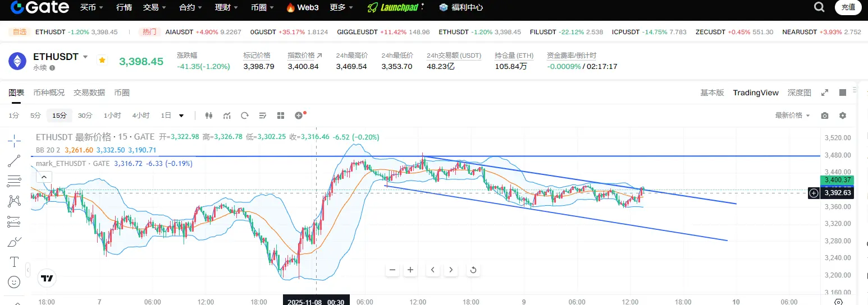Image resolution: width=868 pixels, height=305 pixels.
Task: Reset the chart view
Action: click(473, 270)
